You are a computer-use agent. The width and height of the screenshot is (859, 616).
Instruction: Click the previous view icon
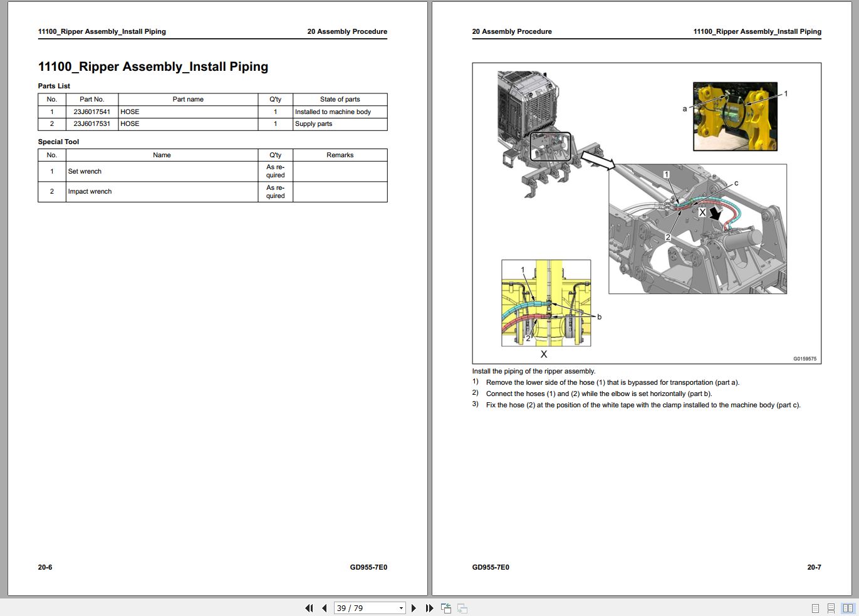tap(446, 608)
